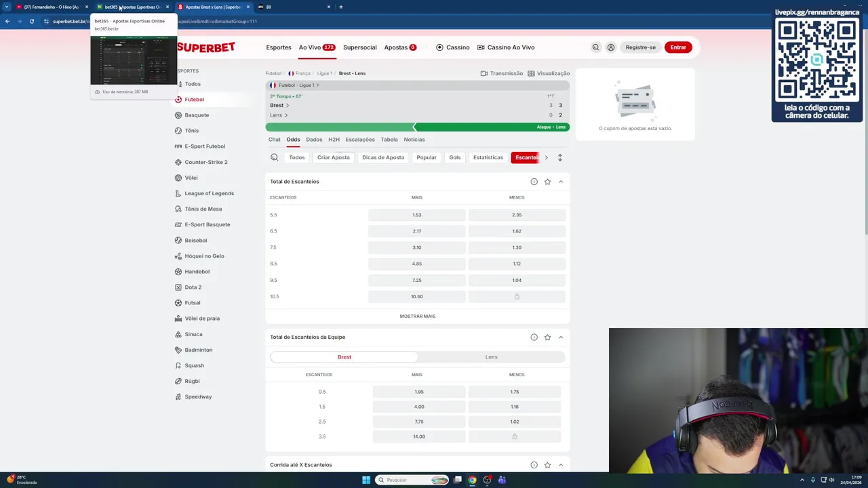Expand the Ligue 1 competition chevron

(x=317, y=85)
